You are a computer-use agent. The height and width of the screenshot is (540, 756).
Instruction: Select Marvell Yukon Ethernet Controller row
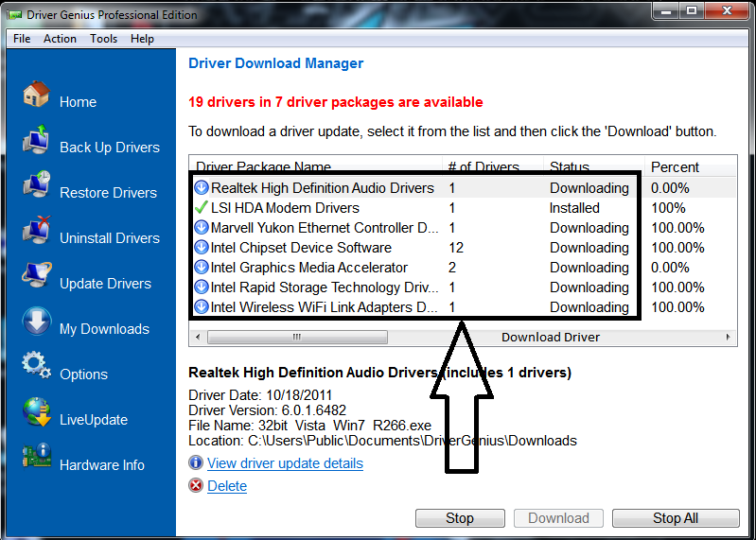coord(463,227)
